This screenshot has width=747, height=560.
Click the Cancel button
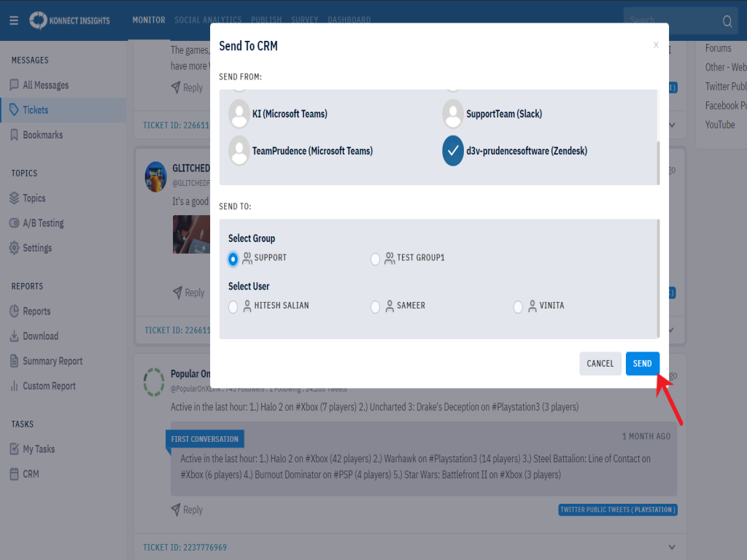click(x=600, y=364)
